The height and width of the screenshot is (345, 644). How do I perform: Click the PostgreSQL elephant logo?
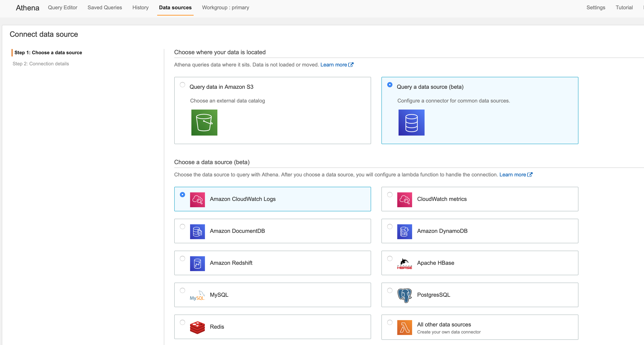pos(404,296)
